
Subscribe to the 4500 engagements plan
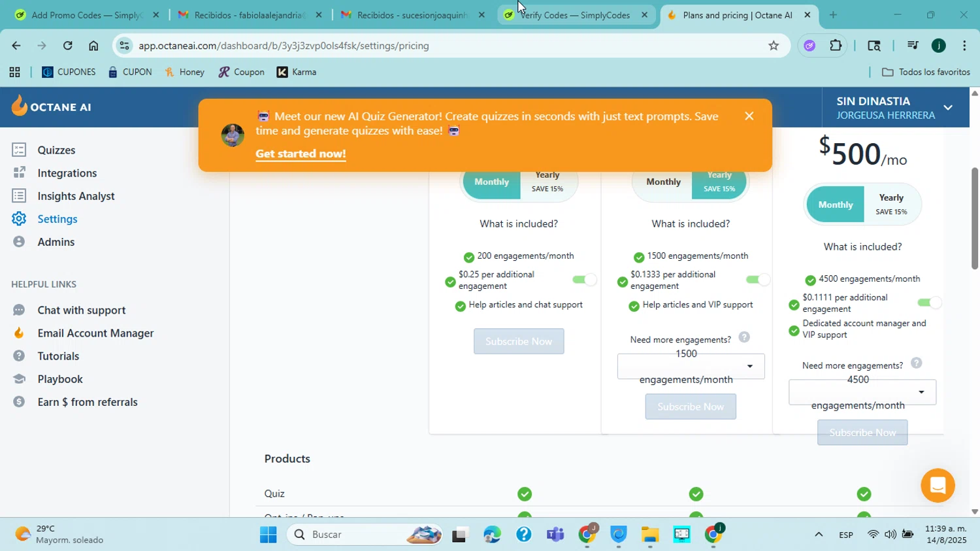coord(862,433)
